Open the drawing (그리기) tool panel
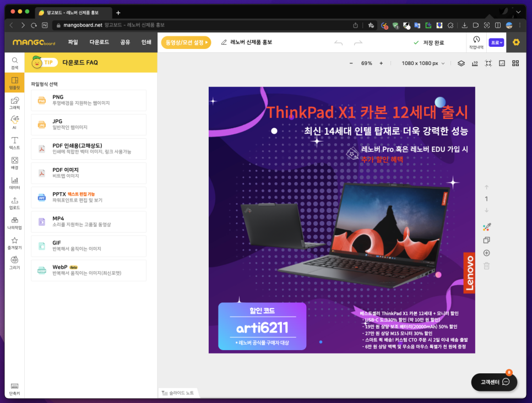 tap(14, 263)
